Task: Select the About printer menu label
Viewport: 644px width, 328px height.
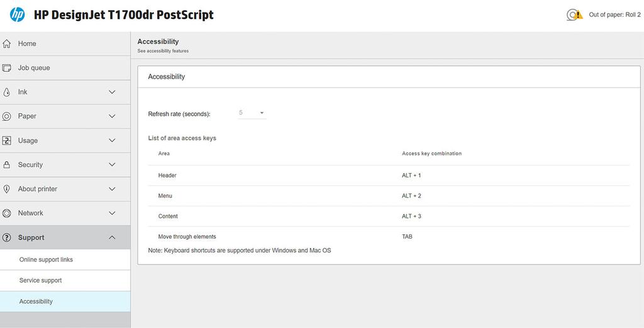Action: (x=37, y=189)
